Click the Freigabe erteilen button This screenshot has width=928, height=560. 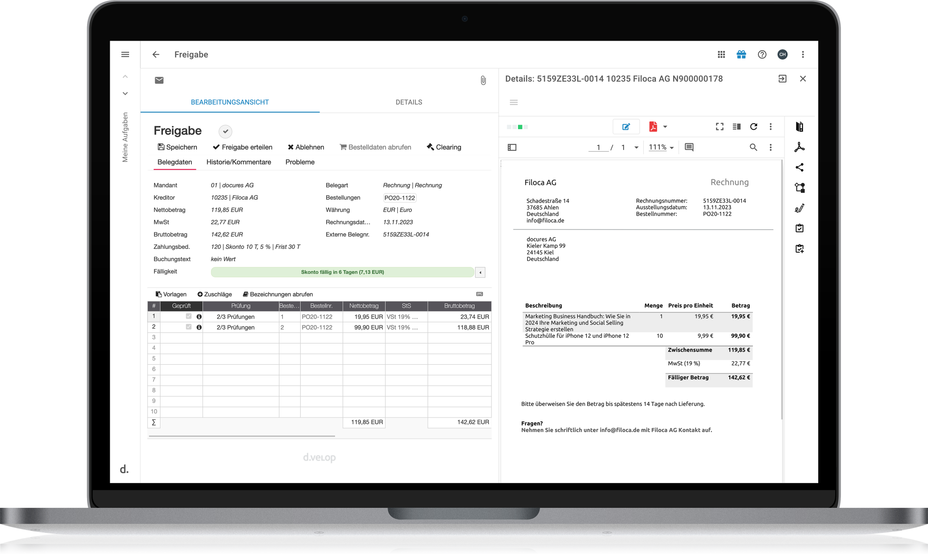tap(243, 147)
